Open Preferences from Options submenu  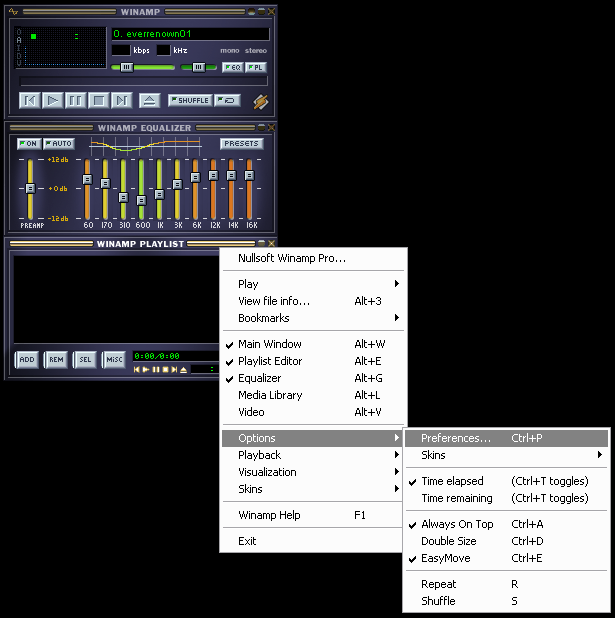click(507, 438)
